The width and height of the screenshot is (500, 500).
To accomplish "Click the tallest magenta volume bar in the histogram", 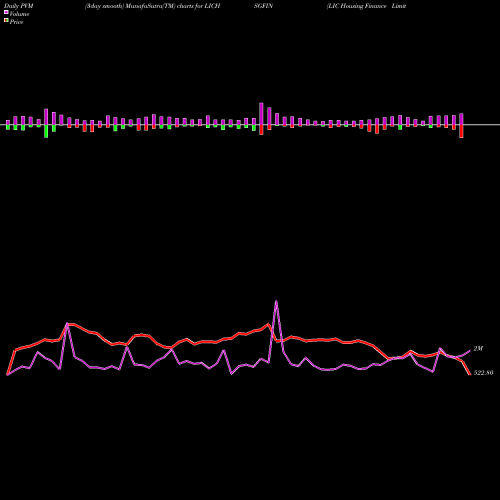I will pos(261,114).
